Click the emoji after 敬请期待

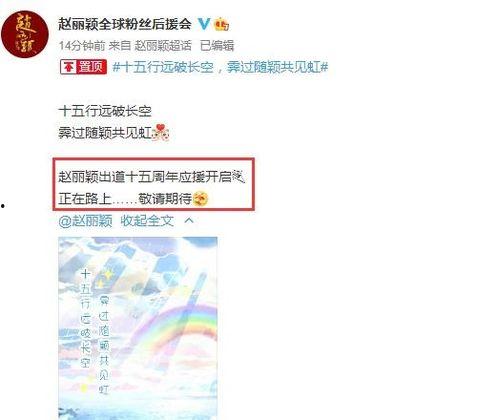(200, 199)
